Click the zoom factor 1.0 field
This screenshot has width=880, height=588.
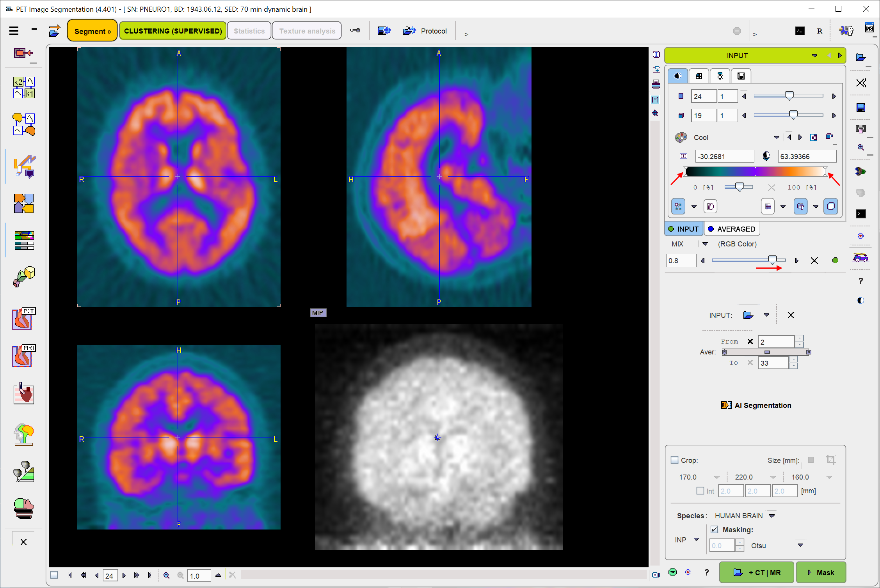(x=199, y=576)
